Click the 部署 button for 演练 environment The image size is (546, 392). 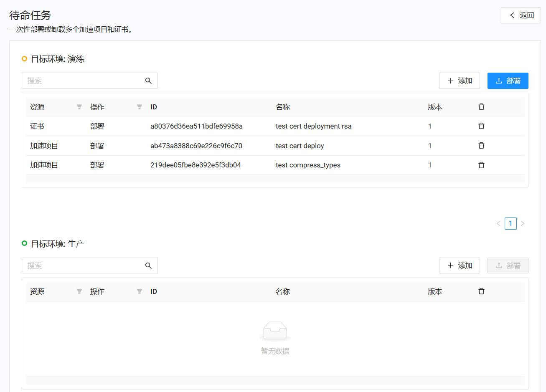point(508,81)
